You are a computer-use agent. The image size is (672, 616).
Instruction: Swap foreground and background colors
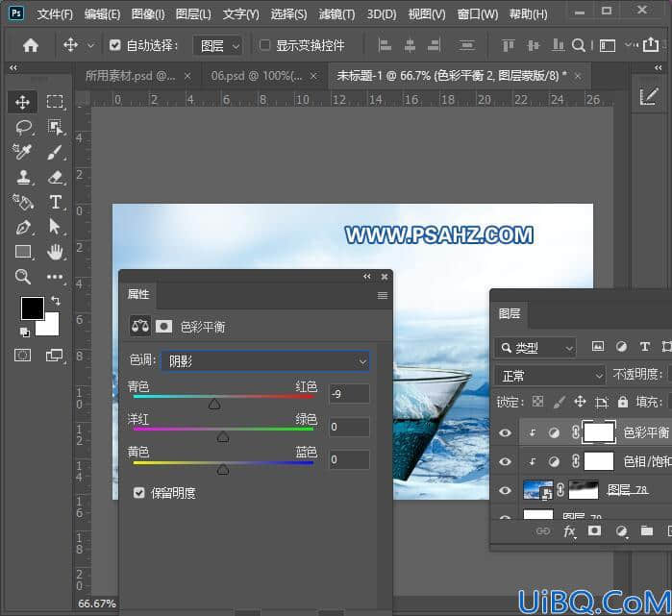56,300
